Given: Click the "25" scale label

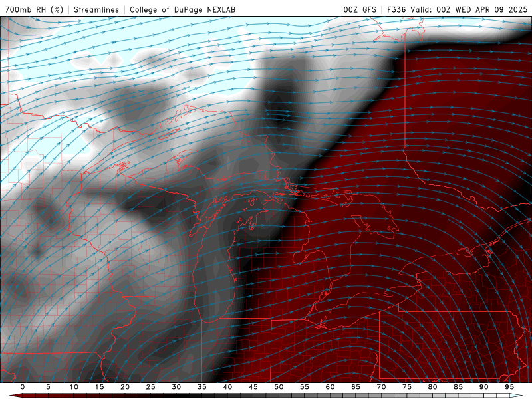Looking at the screenshot, I should [x=151, y=387].
